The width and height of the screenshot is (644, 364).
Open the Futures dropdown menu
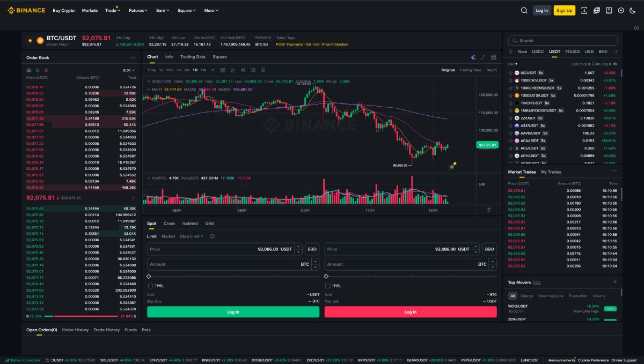140,10
